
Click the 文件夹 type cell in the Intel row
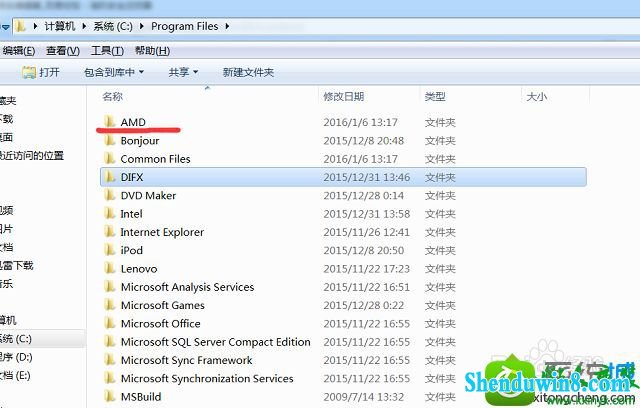click(x=440, y=214)
